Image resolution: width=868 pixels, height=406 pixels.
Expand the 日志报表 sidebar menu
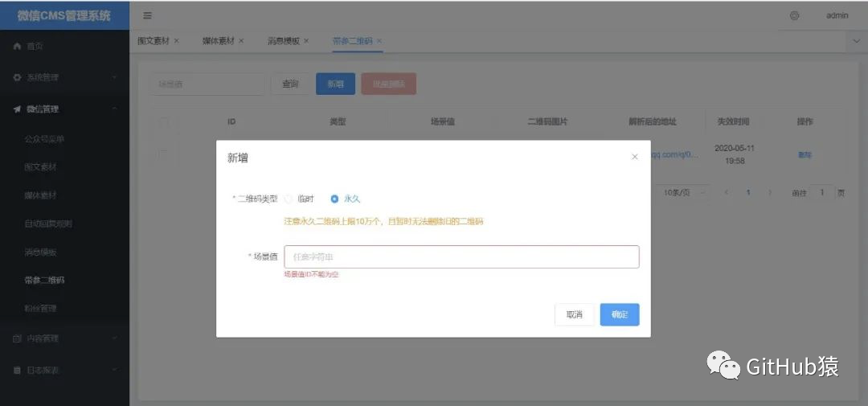click(65, 370)
